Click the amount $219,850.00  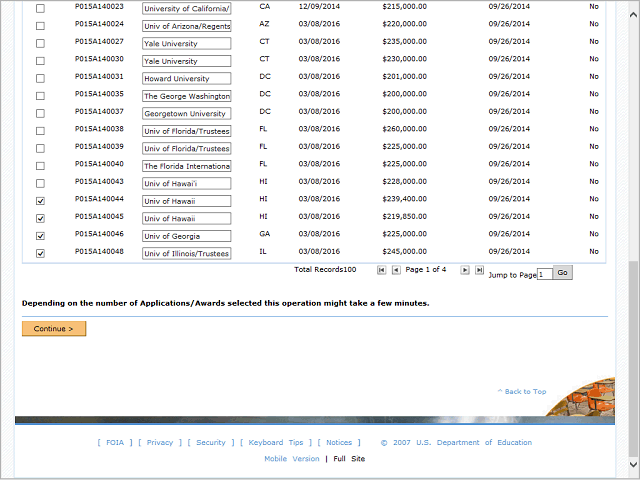[x=404, y=216]
